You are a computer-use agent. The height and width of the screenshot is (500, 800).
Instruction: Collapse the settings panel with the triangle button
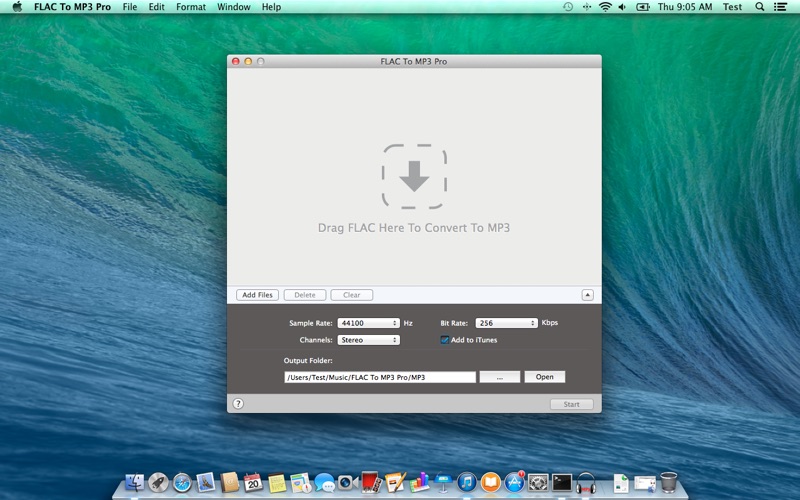pyautogui.click(x=587, y=295)
